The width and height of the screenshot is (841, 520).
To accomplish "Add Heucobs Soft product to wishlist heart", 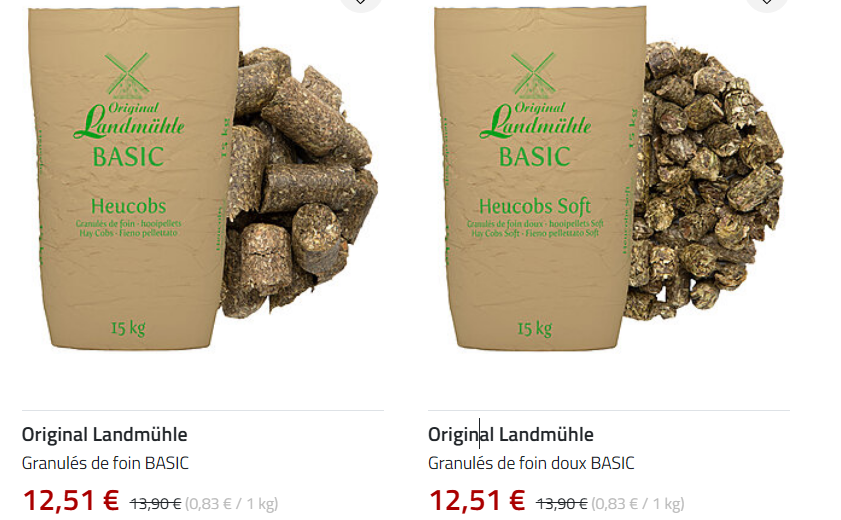I will [767, 2].
